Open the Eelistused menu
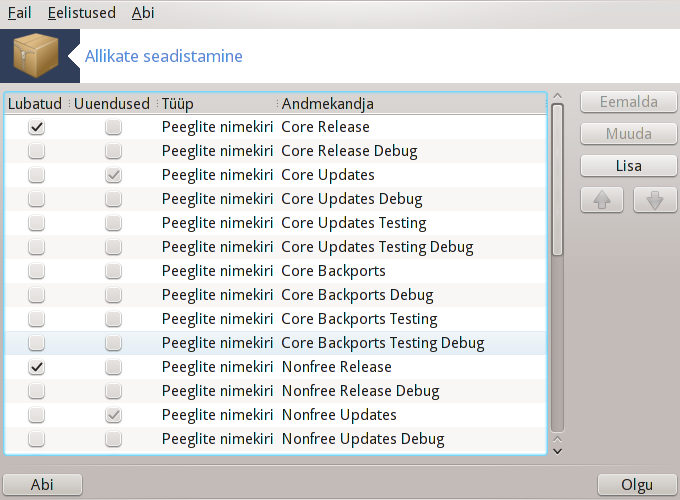Viewport: 680px width, 500px height. click(x=82, y=13)
